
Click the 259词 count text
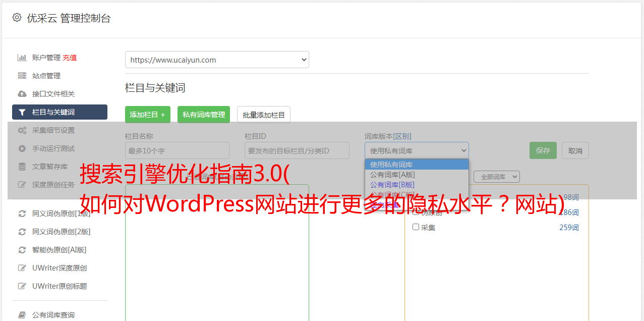(569, 228)
